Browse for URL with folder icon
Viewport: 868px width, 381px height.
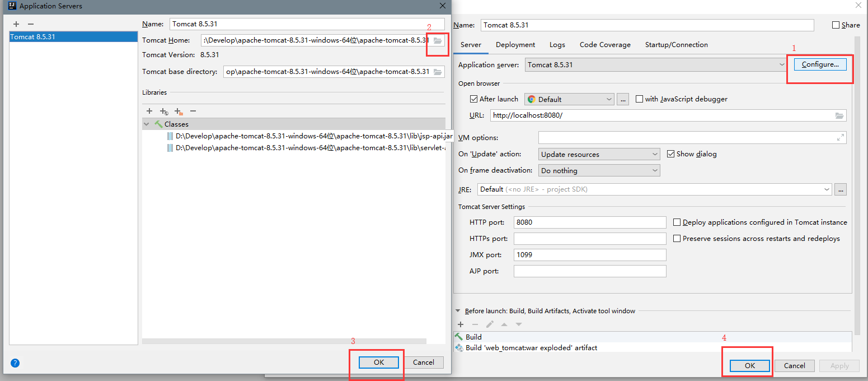(x=839, y=115)
